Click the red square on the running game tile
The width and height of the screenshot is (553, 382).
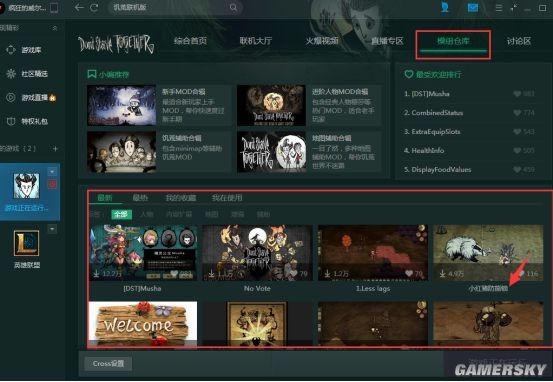pos(52,184)
